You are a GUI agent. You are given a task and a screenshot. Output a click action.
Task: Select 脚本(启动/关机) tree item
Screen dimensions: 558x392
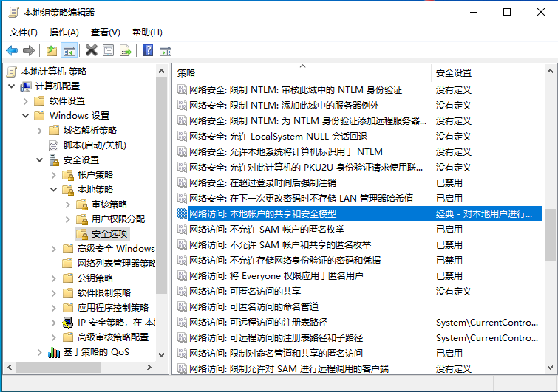tap(95, 145)
